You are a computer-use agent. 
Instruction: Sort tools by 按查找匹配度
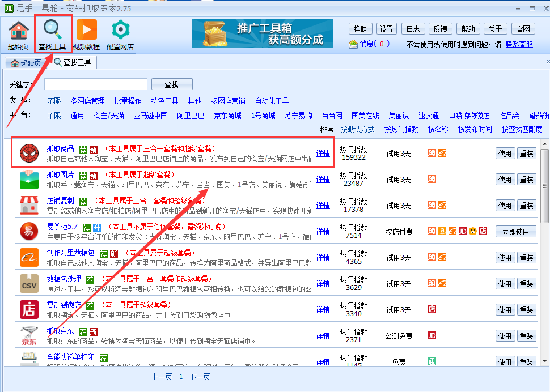pyautogui.click(x=522, y=130)
